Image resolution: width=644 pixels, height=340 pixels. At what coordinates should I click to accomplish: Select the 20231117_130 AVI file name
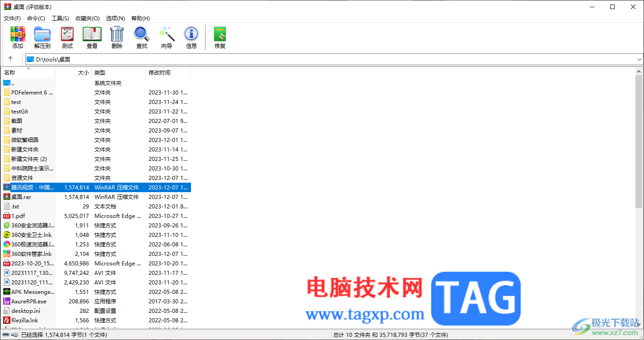coord(32,273)
